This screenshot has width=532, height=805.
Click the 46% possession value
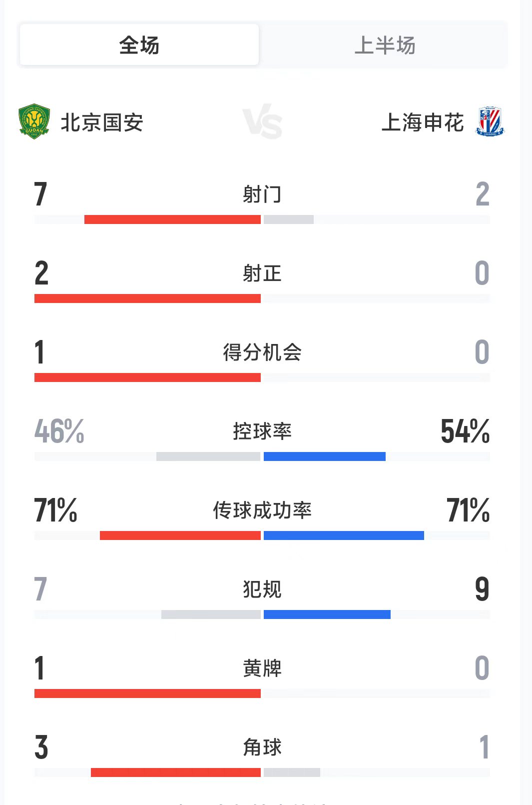click(x=59, y=431)
